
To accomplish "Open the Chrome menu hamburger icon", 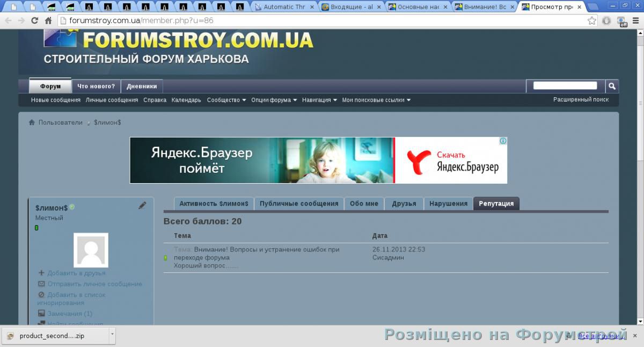I will [x=637, y=21].
